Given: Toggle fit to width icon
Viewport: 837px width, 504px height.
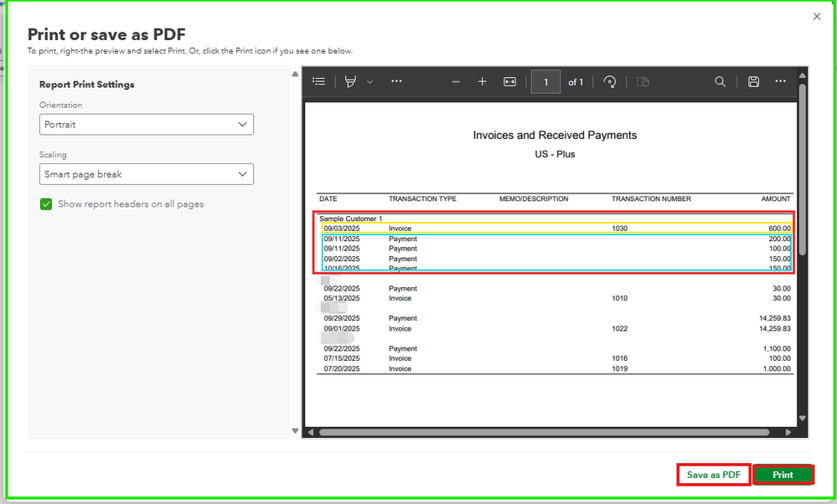Looking at the screenshot, I should 509,81.
